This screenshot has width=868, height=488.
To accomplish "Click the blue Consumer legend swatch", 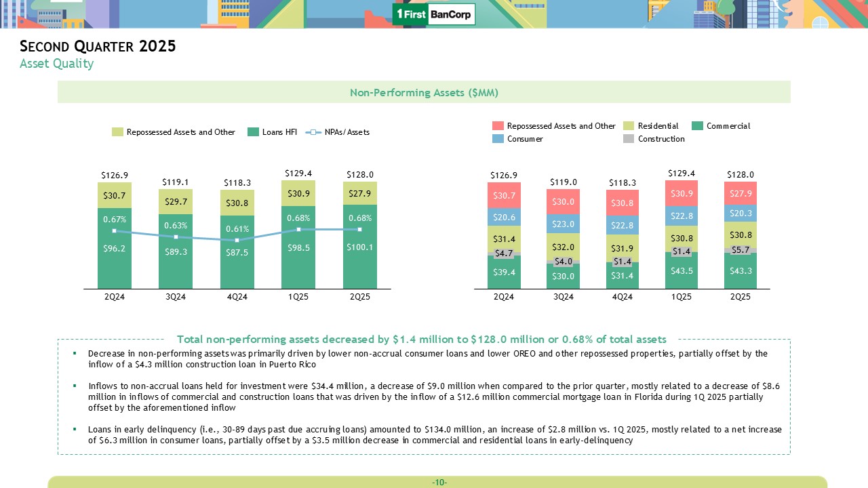I will (498, 139).
